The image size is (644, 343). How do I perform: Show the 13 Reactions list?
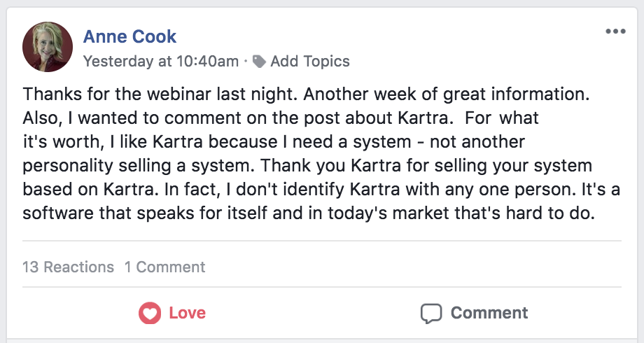click(68, 267)
